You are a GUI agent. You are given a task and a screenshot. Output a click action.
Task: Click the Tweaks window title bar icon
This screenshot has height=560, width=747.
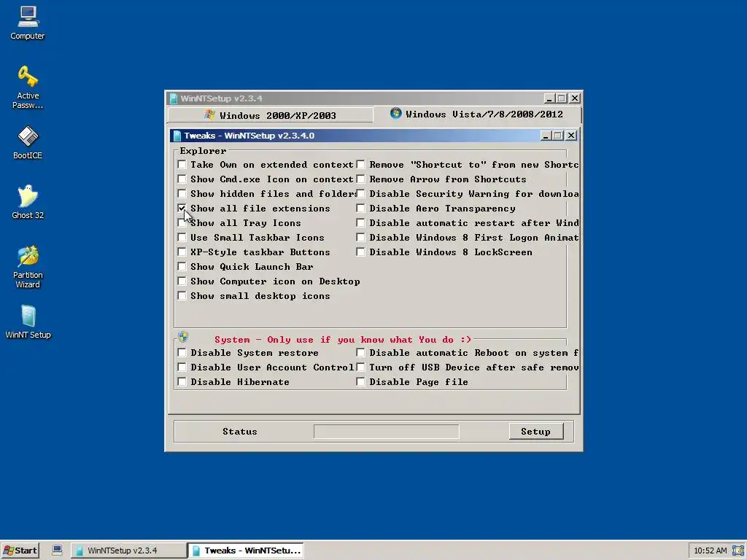pyautogui.click(x=177, y=136)
